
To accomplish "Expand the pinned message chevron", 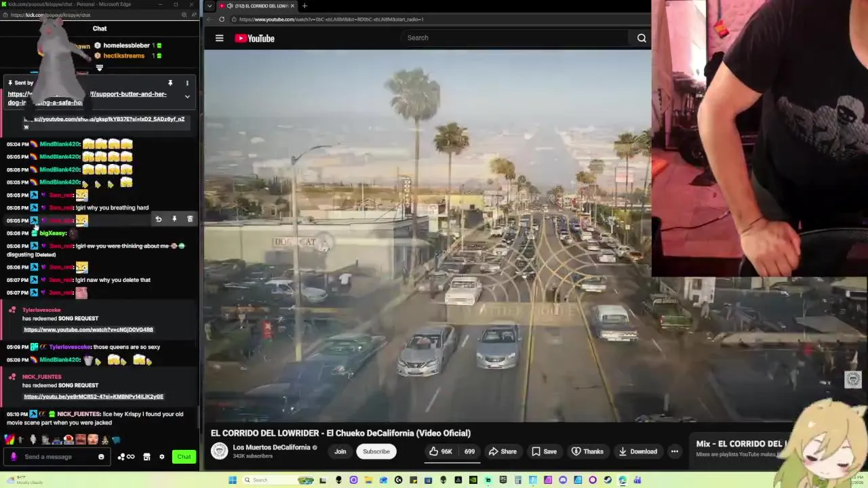I will coord(187,97).
